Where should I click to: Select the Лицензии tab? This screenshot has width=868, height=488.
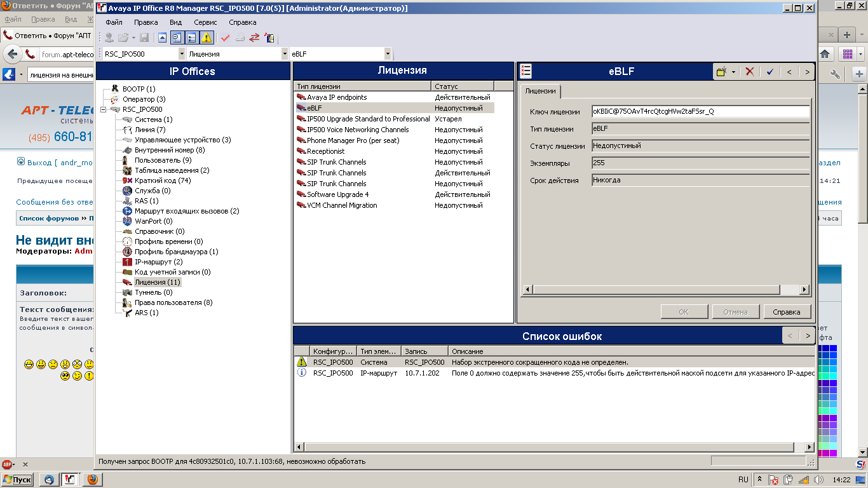pyautogui.click(x=540, y=91)
